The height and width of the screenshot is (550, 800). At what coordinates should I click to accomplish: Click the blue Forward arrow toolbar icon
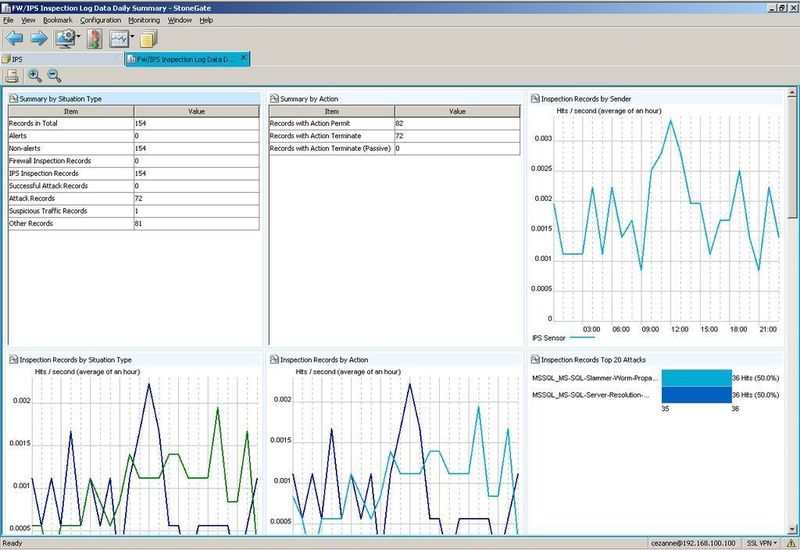(39, 38)
